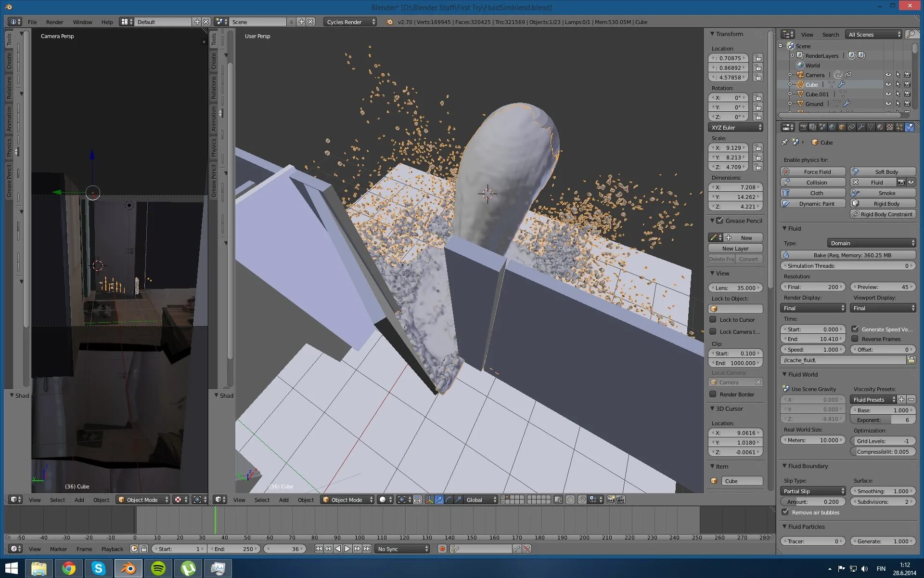Open the Render camera properties tab
This screenshot has width=924, height=578.
point(803,127)
